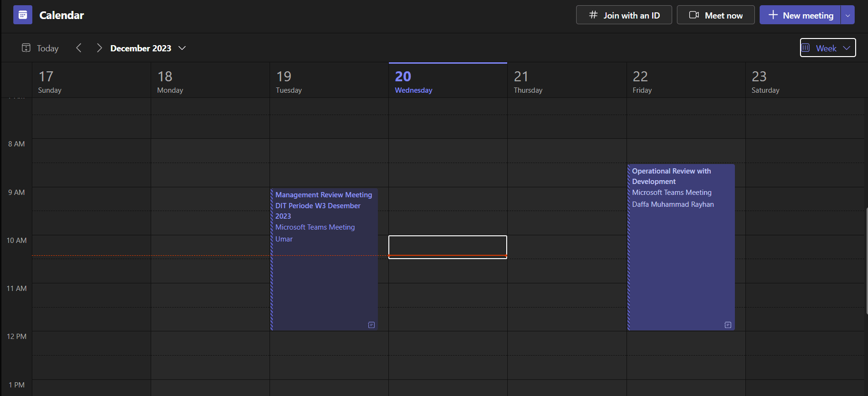Select Wednesday 20 day header

[x=448, y=81]
